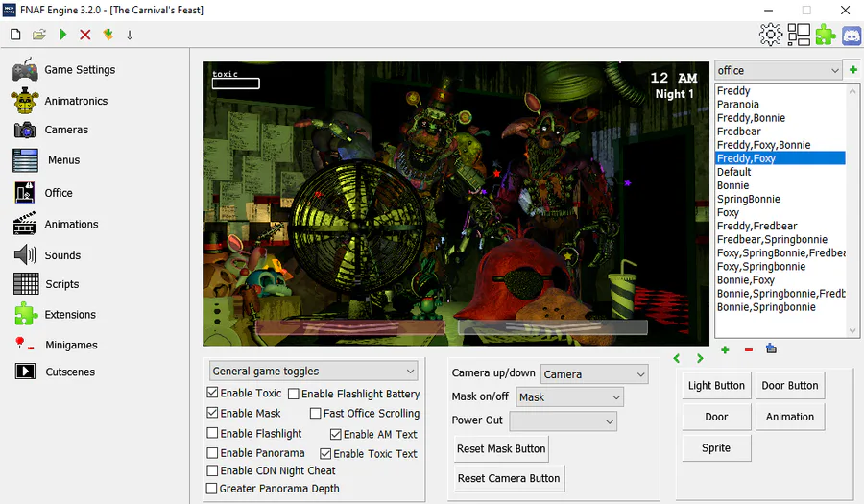Click the Cutscenes film play icon
Image resolution: width=864 pixels, height=504 pixels.
click(x=25, y=372)
